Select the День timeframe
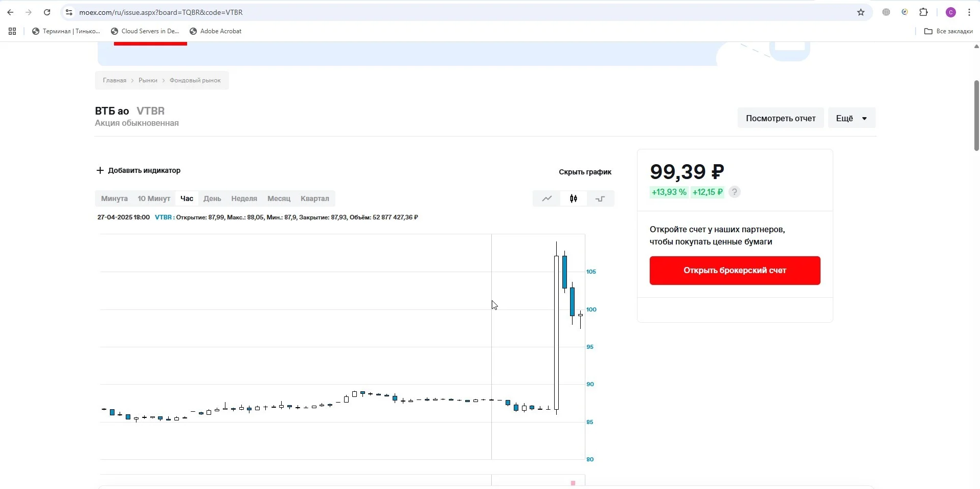Image resolution: width=980 pixels, height=489 pixels. (212, 198)
